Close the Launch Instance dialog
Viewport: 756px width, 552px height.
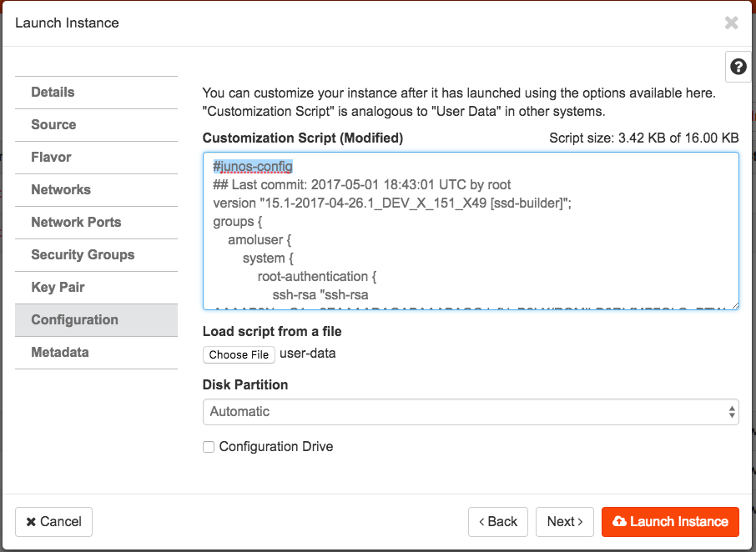coord(732,23)
